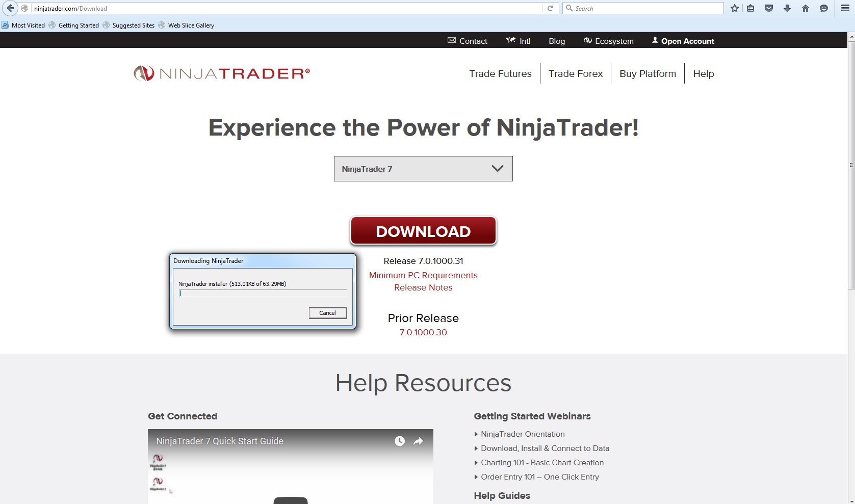
Task: Click the Prior Release heading
Action: (x=423, y=318)
